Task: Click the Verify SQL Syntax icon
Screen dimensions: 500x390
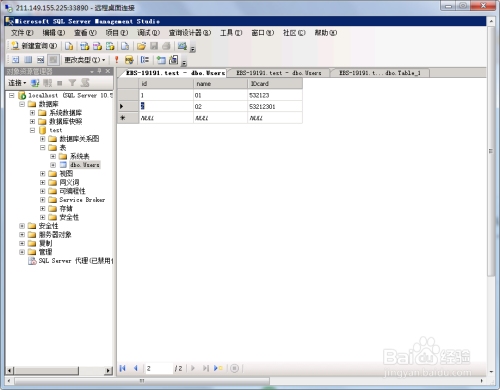Action: (129, 60)
